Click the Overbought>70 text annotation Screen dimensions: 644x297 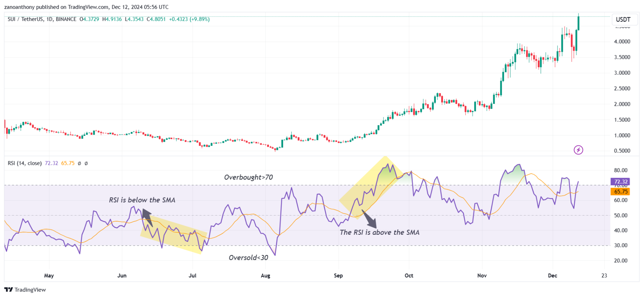click(248, 177)
